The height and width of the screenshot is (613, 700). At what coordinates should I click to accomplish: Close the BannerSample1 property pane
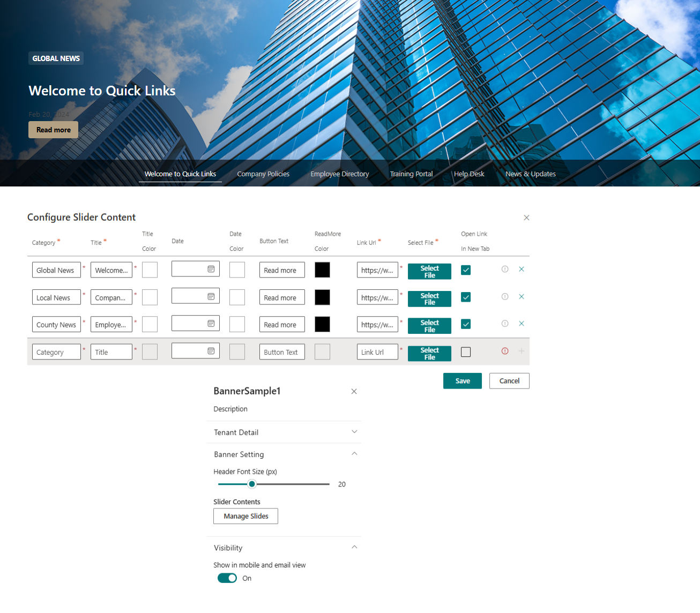pyautogui.click(x=354, y=391)
